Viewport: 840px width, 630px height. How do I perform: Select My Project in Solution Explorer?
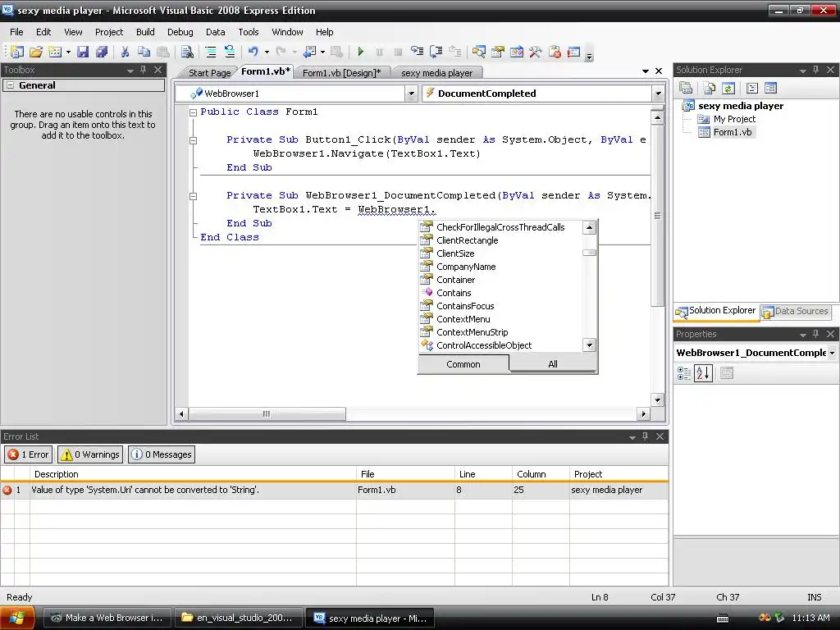point(734,119)
